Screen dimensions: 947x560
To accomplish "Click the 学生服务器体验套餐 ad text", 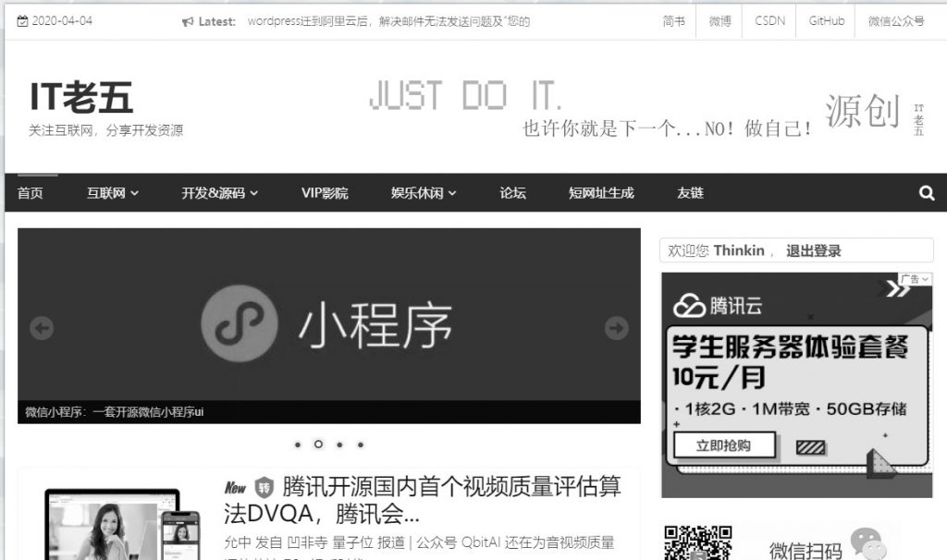I will click(791, 347).
